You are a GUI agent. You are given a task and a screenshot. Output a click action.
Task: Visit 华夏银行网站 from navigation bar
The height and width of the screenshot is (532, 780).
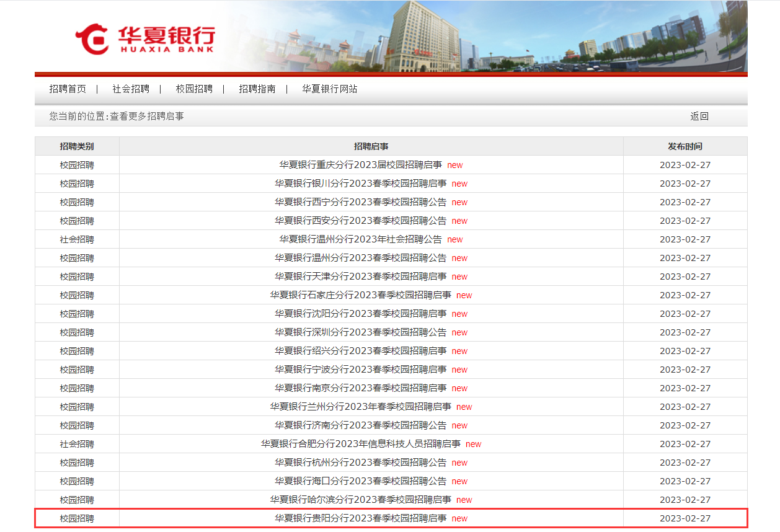[x=330, y=89]
